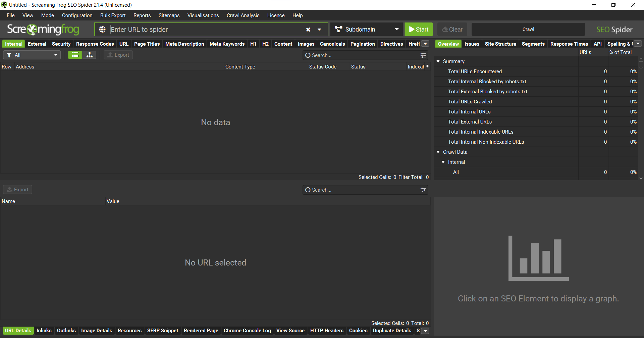
Task: Switch to the Rendered Page tab
Action: [x=201, y=331]
